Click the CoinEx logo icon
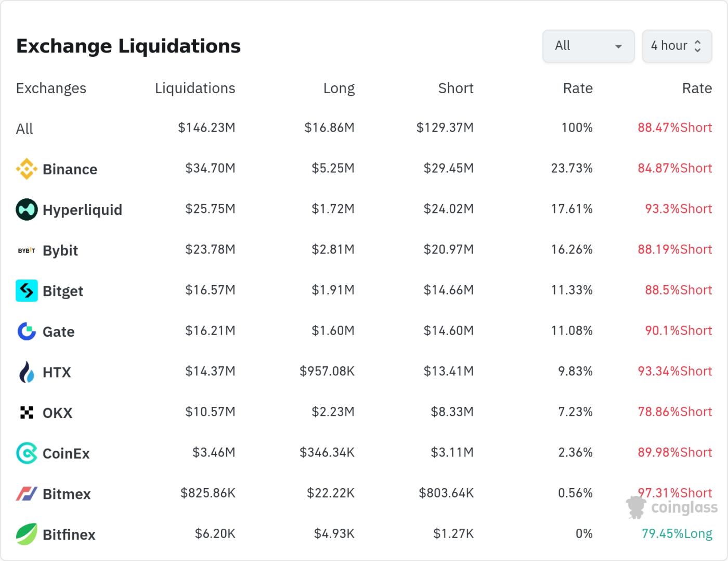This screenshot has height=561, width=728. click(x=27, y=453)
